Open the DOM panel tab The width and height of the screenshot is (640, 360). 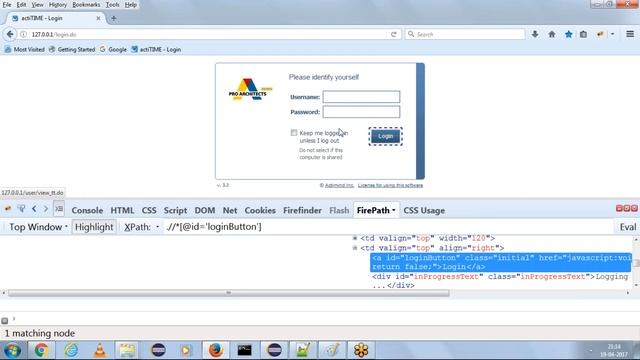click(x=204, y=211)
